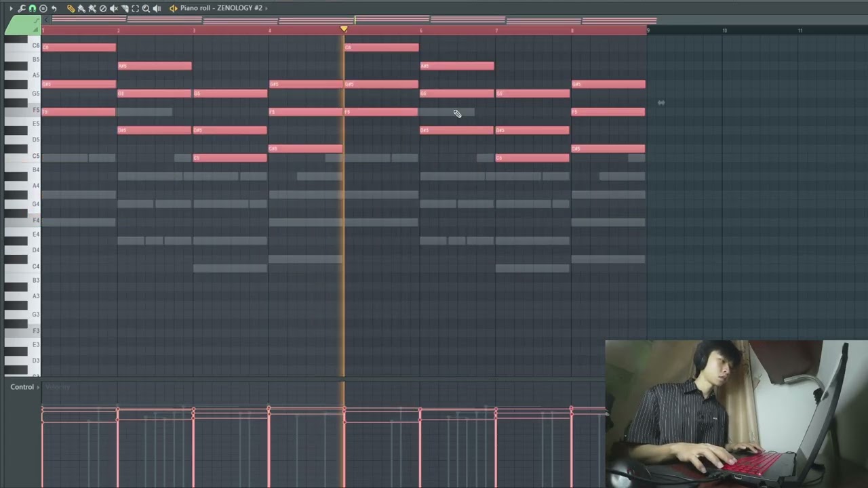Select the C5 note in bar 3
The width and height of the screenshot is (868, 488).
click(231, 158)
